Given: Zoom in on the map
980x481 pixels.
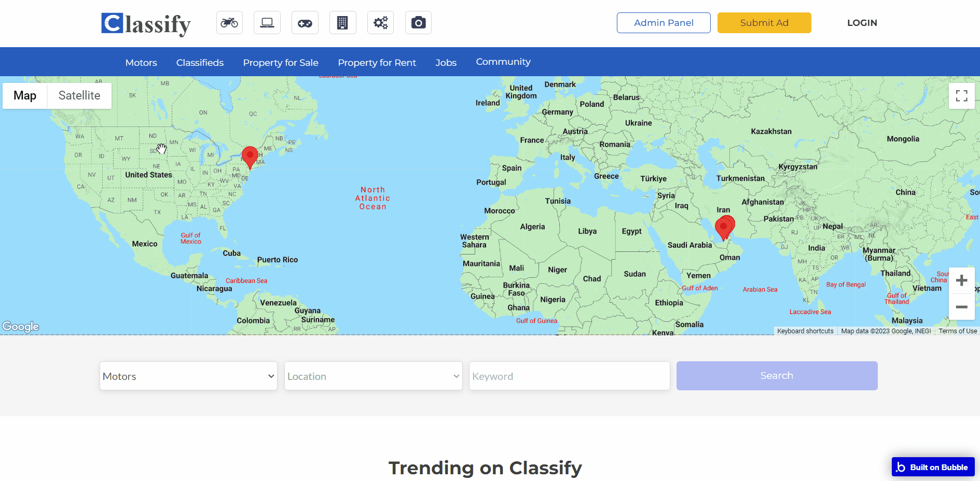Looking at the screenshot, I should coord(961,280).
